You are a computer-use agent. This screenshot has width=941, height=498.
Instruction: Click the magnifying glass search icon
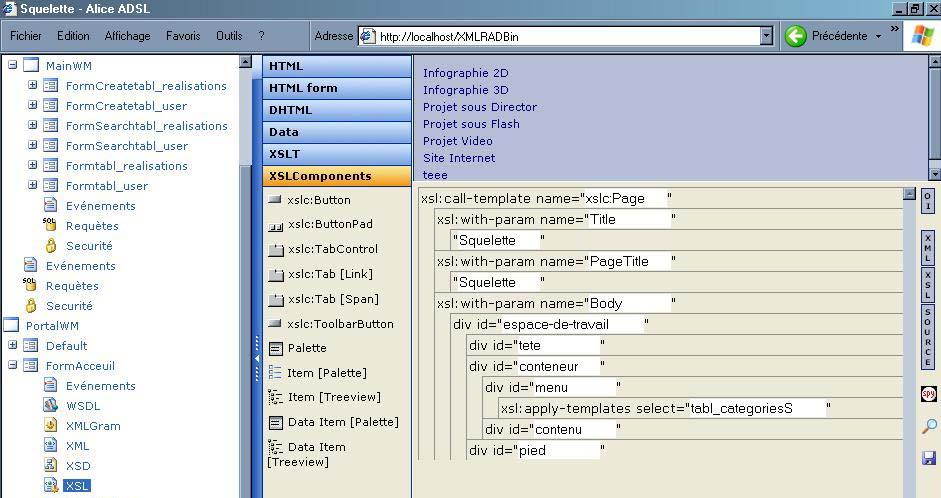coord(928,426)
